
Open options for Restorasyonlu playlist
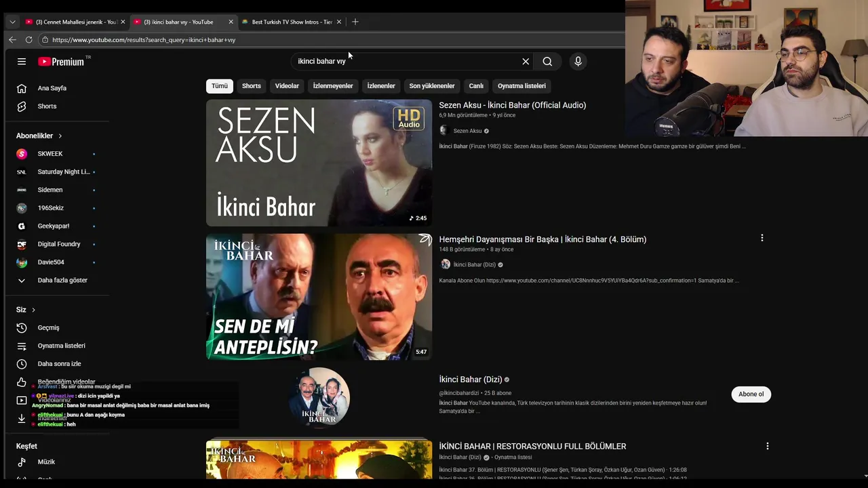pyautogui.click(x=768, y=446)
